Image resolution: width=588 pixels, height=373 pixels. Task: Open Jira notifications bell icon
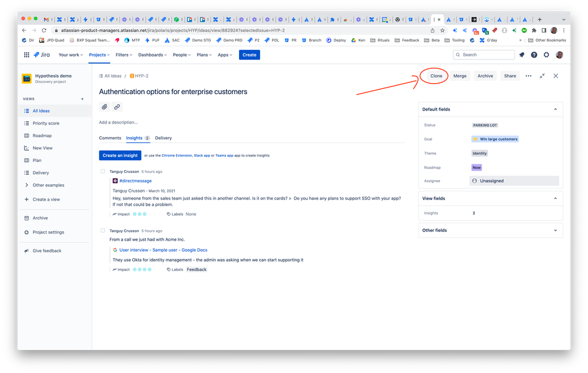point(521,54)
